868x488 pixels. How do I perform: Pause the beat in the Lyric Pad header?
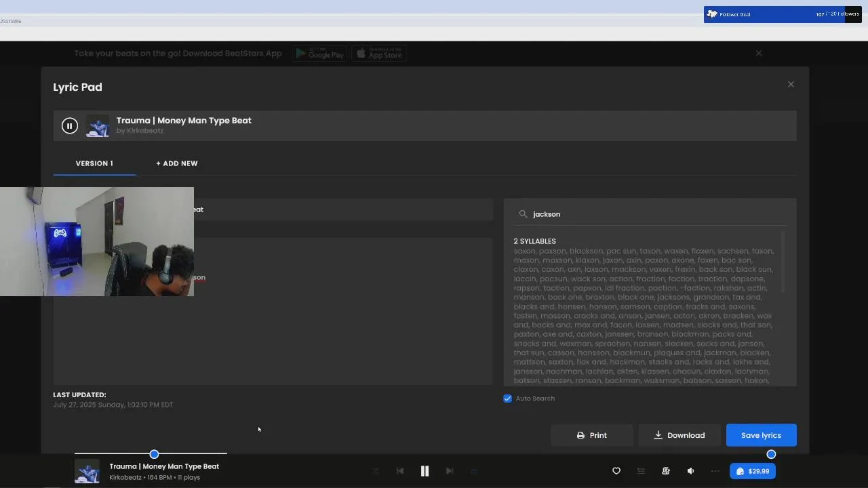coord(69,125)
